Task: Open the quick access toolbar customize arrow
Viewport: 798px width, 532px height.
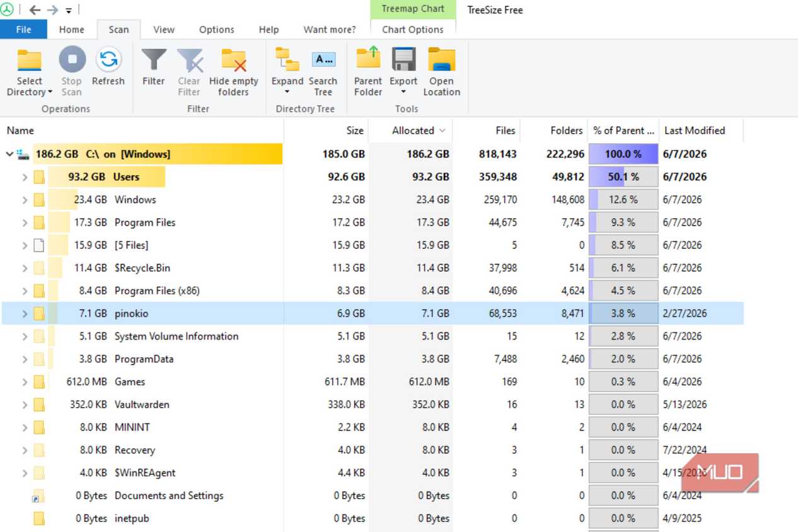Action: tap(68, 11)
